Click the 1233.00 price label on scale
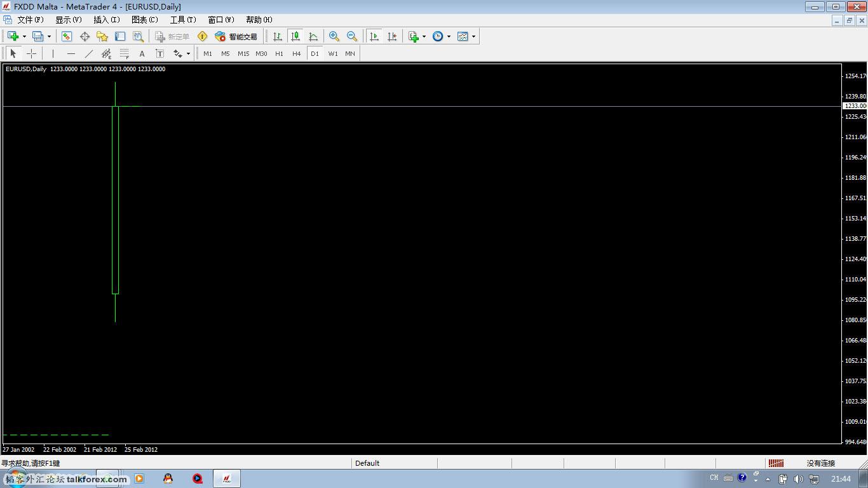 click(855, 106)
